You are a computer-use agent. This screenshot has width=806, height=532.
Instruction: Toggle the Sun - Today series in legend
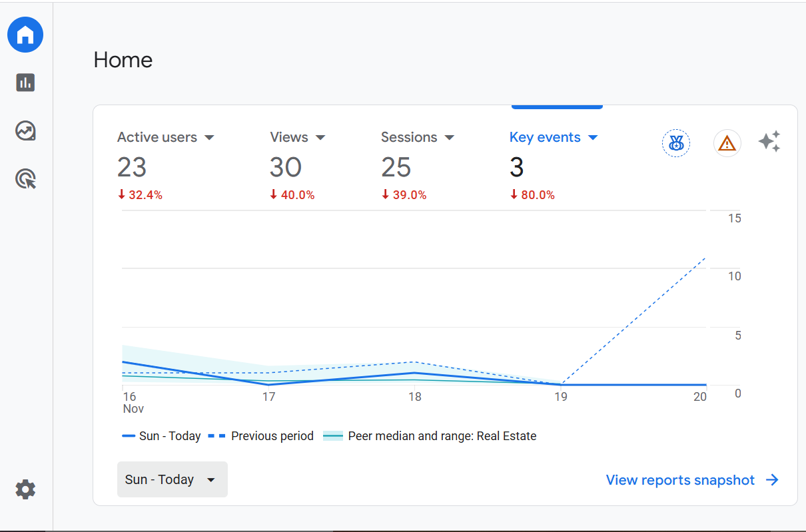pos(162,435)
